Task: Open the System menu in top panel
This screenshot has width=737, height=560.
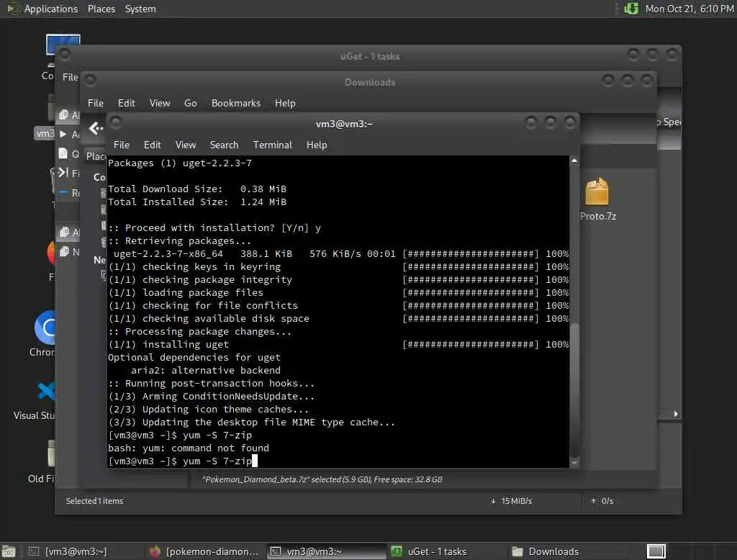Action: (x=140, y=9)
